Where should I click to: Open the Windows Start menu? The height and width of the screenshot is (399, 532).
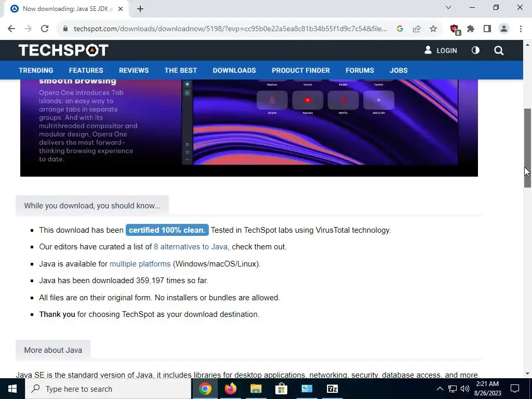pyautogui.click(x=12, y=389)
